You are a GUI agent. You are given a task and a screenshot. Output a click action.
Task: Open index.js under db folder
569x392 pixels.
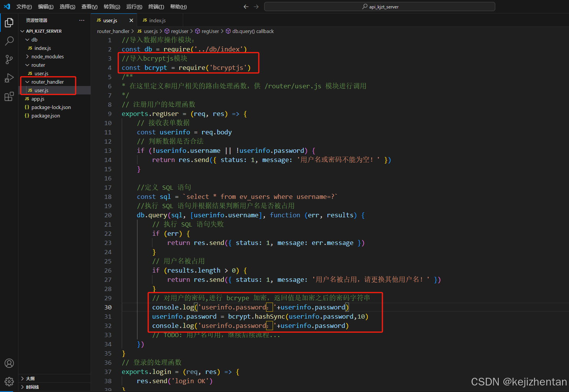click(x=55, y=48)
